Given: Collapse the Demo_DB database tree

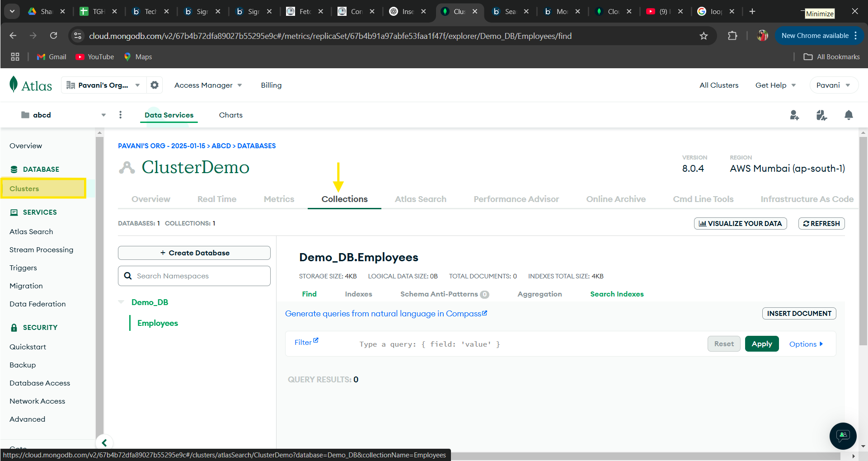Looking at the screenshot, I should [121, 302].
